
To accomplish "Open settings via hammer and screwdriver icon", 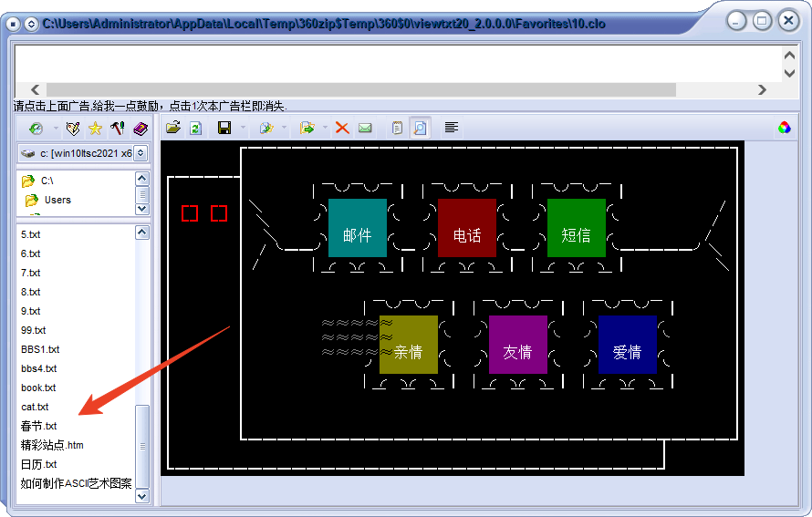I will pyautogui.click(x=118, y=129).
